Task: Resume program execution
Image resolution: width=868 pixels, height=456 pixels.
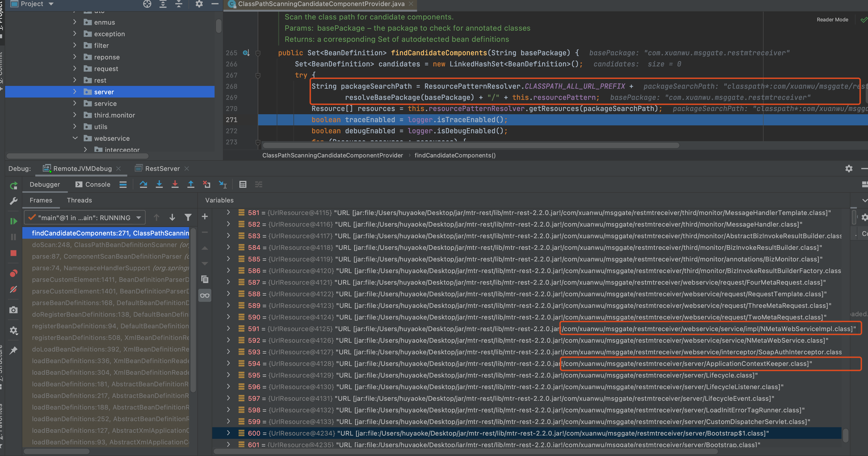Action: click(13, 221)
